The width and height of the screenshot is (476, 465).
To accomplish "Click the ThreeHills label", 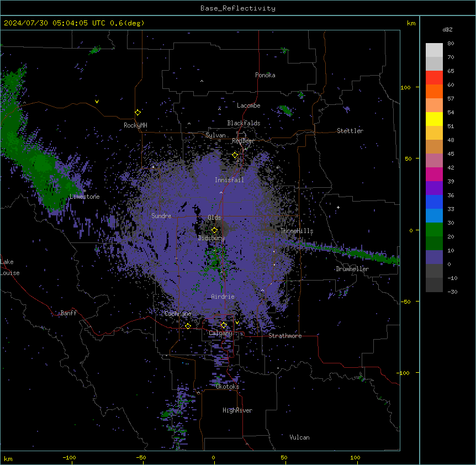I will (297, 231).
